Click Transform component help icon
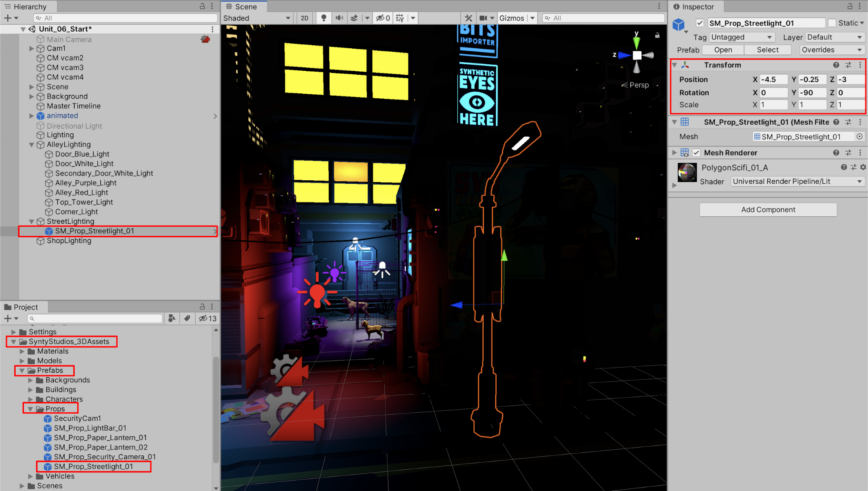Viewport: 868px width, 491px height. 836,65
